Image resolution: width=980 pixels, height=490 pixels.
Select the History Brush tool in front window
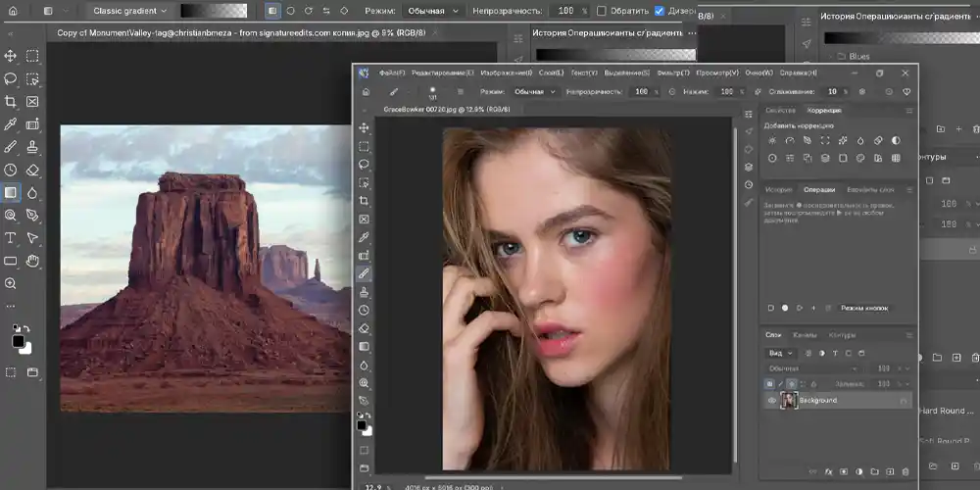[x=364, y=310]
